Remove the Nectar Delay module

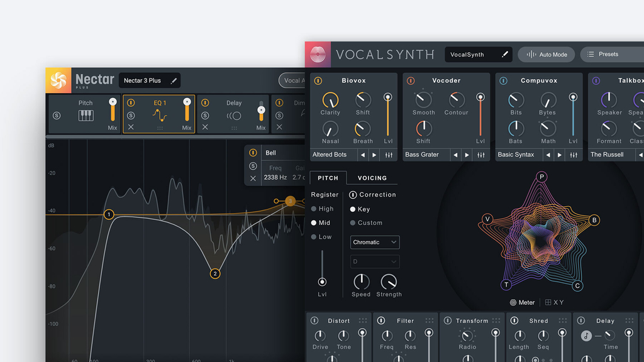[x=205, y=127]
